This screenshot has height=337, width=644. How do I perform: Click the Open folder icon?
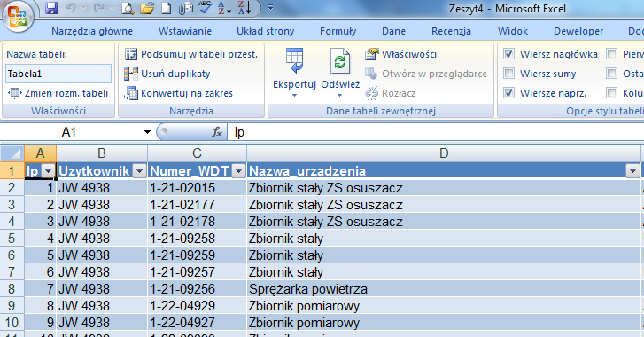coord(147,8)
